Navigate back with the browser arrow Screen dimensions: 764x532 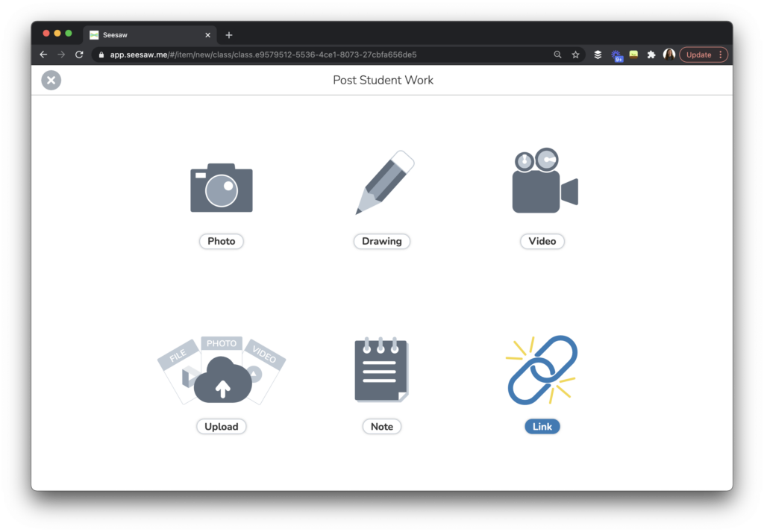click(x=43, y=54)
